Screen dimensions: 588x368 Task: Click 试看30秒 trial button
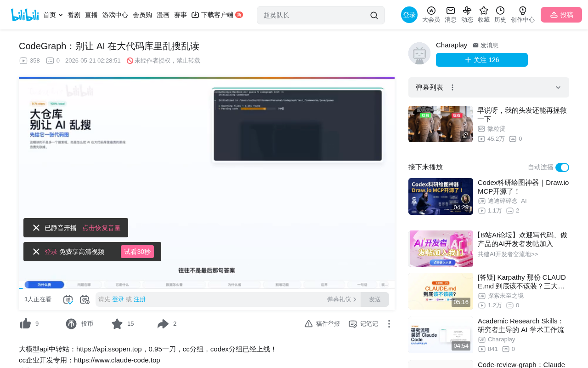click(137, 252)
